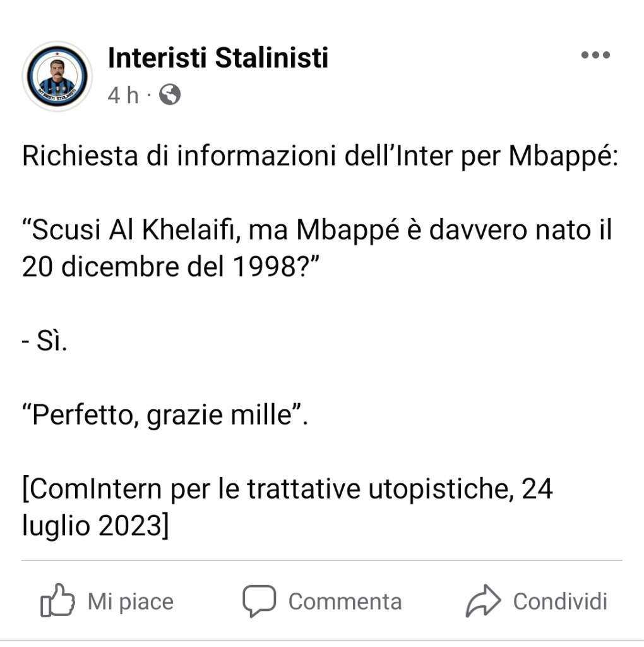Click the '20 dicembre del 1998?' line

click(x=170, y=267)
